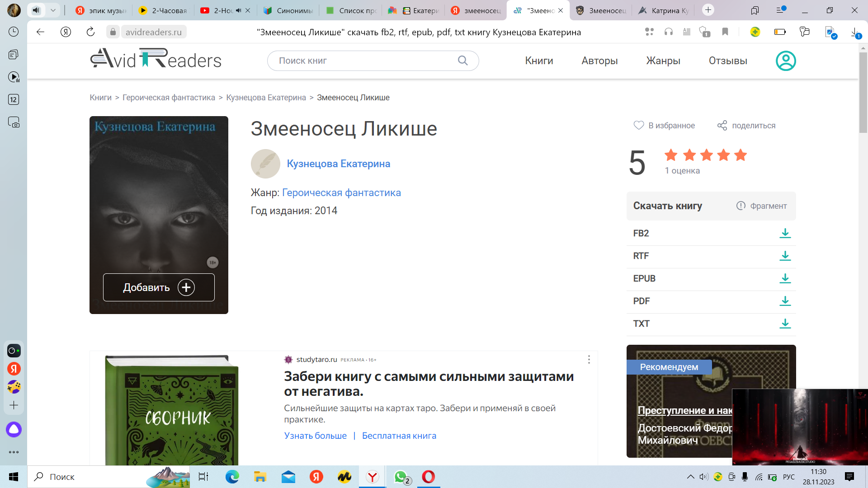Add the book to favorites with the heart

[638, 125]
